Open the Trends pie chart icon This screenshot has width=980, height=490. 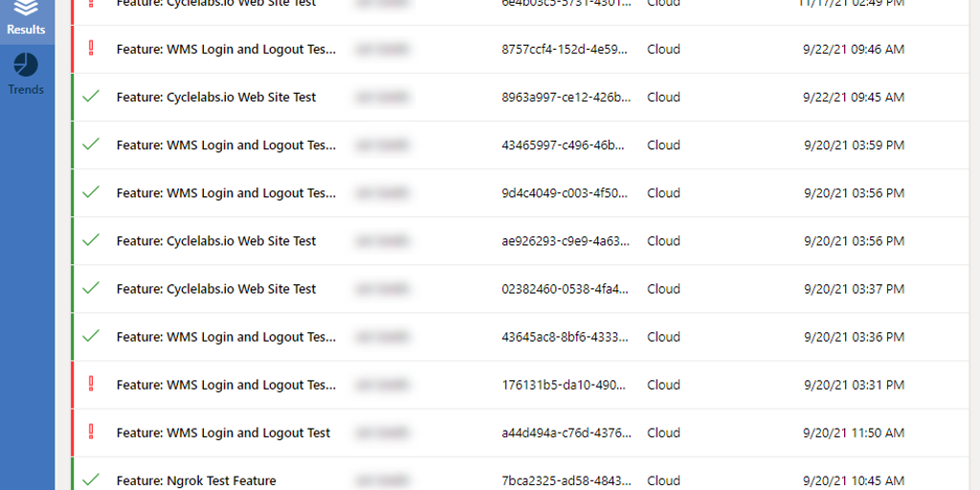tap(26, 65)
